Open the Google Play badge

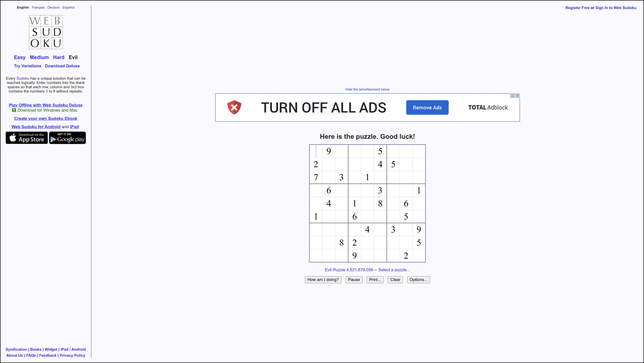tap(67, 138)
